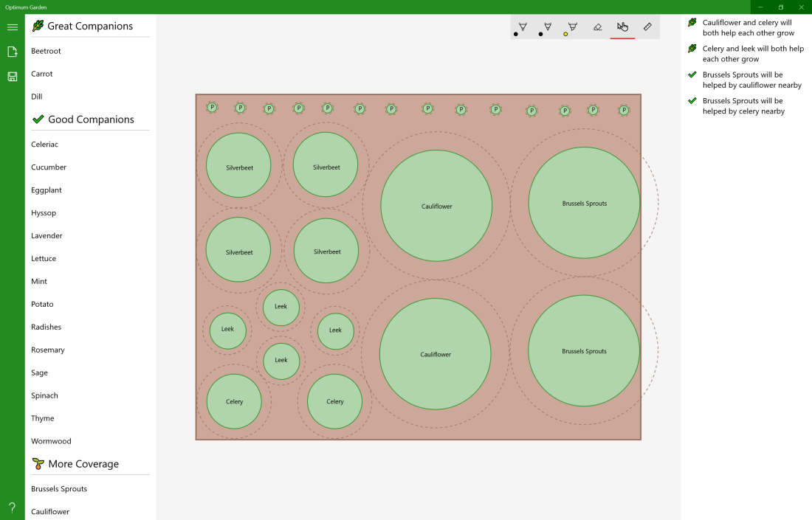
Task: Click the More Coverage section header
Action: [83, 464]
